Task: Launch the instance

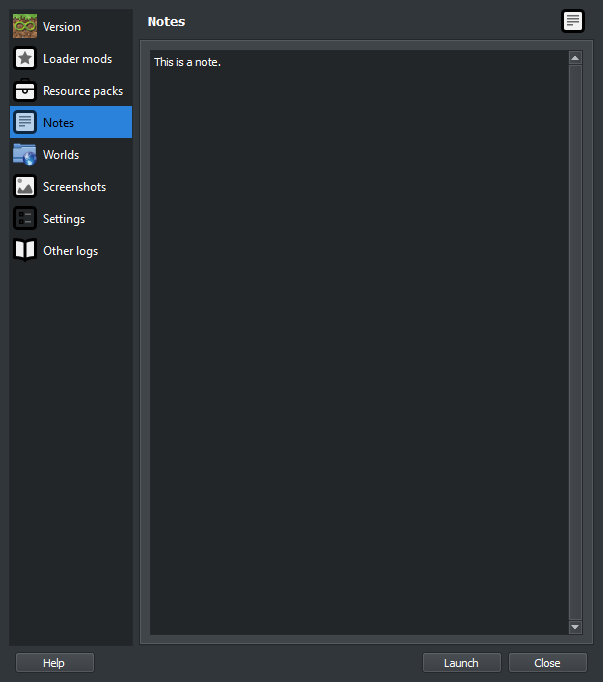Action: (462, 663)
